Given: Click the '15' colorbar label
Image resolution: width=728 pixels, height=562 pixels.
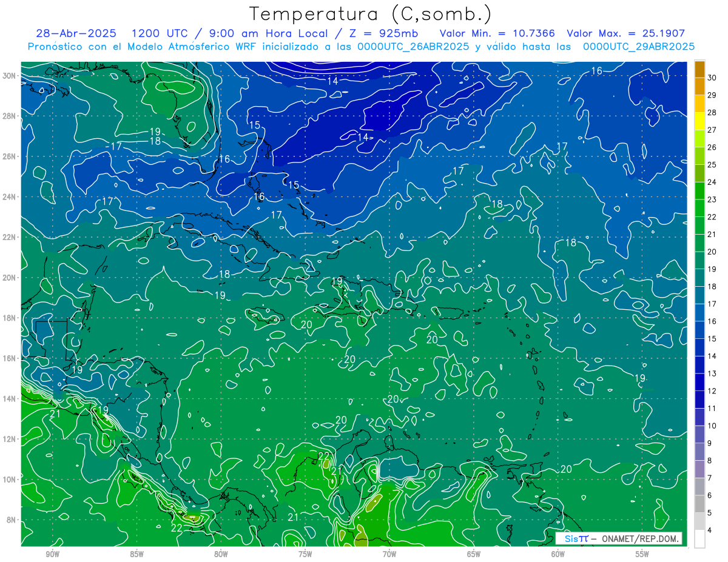Looking at the screenshot, I should click(712, 339).
